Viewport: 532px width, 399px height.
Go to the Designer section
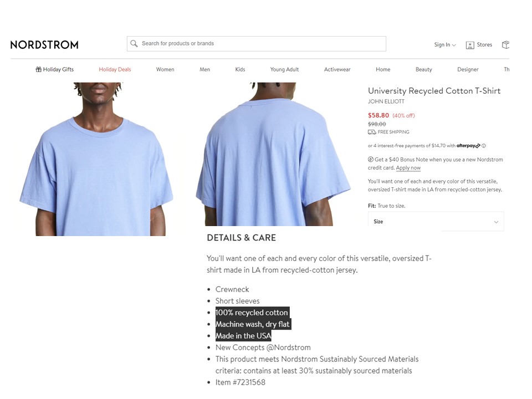(468, 70)
